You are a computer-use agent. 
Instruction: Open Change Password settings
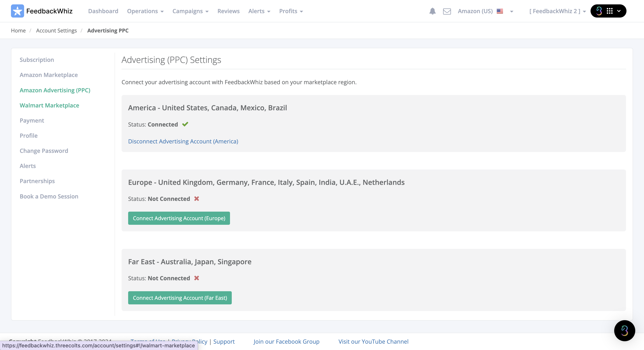point(44,151)
